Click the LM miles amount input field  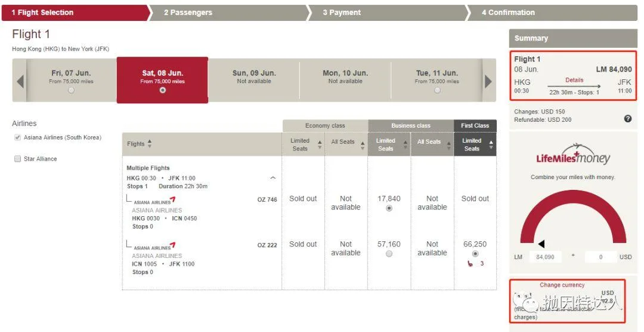point(545,257)
